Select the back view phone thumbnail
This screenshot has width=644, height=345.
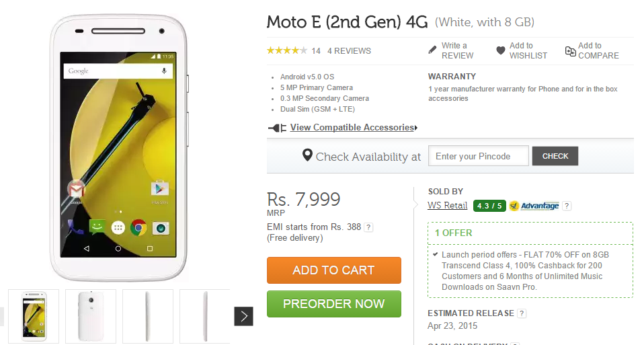[x=91, y=316]
